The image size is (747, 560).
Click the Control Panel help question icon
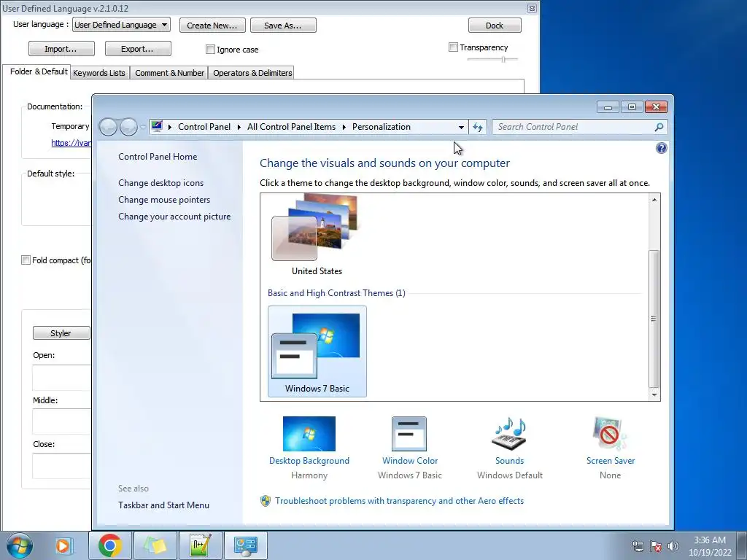661,148
